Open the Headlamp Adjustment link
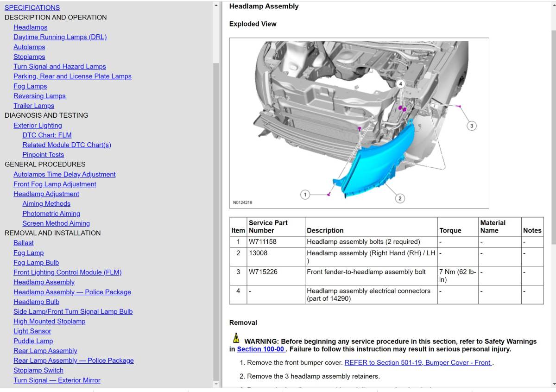The height and width of the screenshot is (392, 556). (x=46, y=194)
